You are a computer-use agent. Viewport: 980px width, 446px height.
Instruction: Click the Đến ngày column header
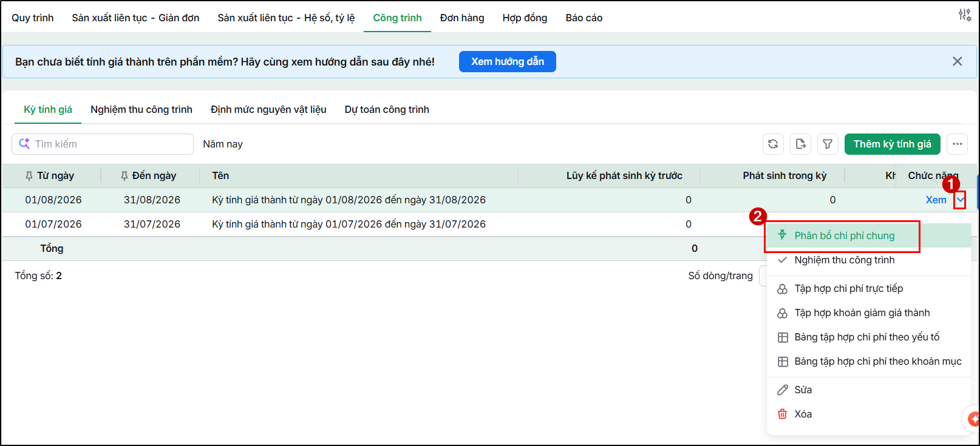(154, 175)
